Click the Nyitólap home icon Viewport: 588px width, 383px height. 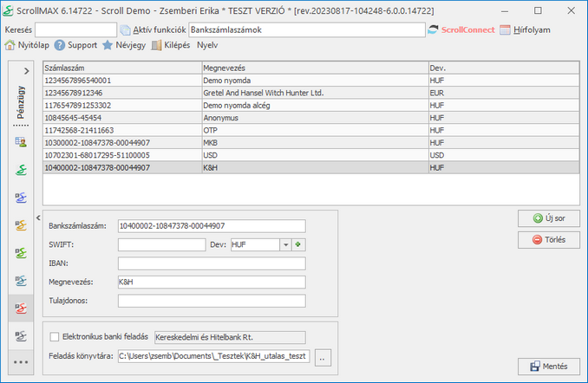[x=10, y=45]
